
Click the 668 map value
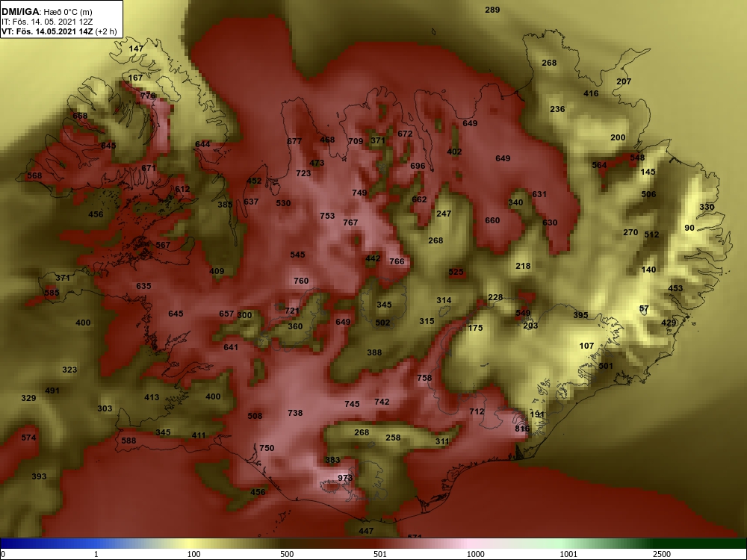(x=80, y=116)
